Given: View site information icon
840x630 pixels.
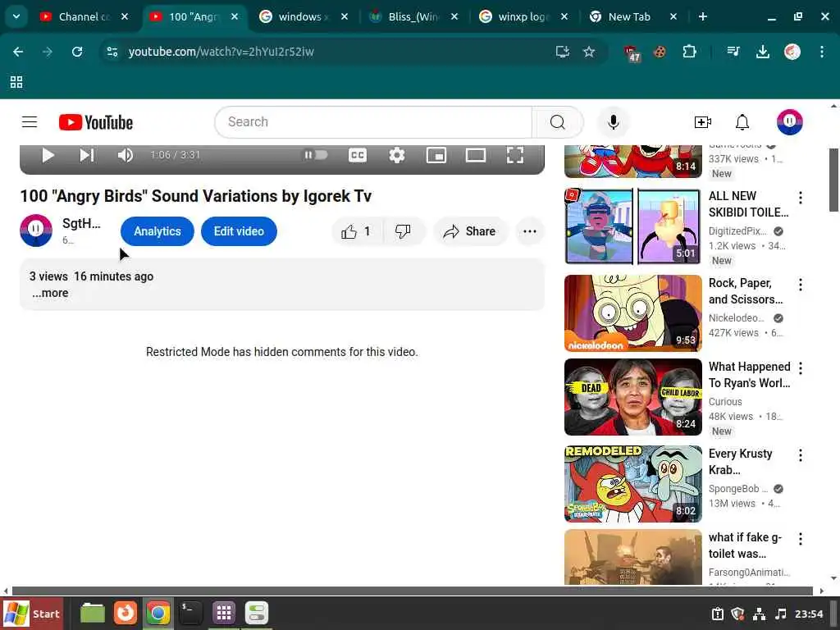Looking at the screenshot, I should 112,52.
